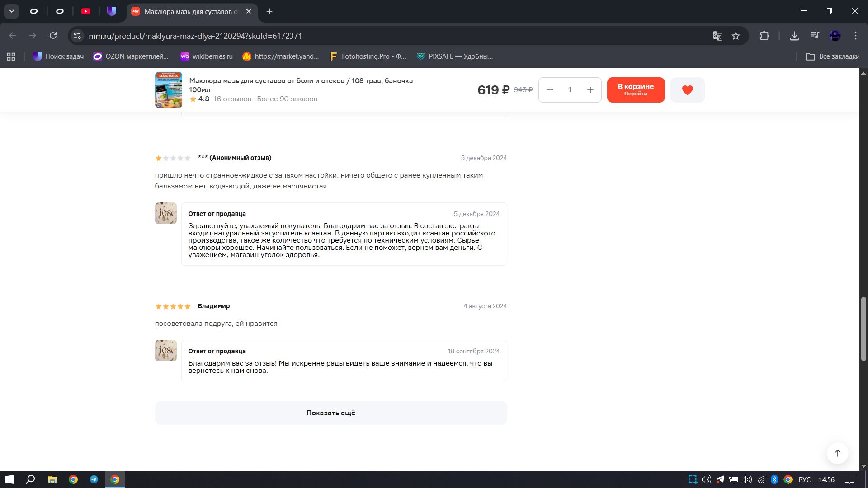Click the heart favorite icon

coord(687,90)
